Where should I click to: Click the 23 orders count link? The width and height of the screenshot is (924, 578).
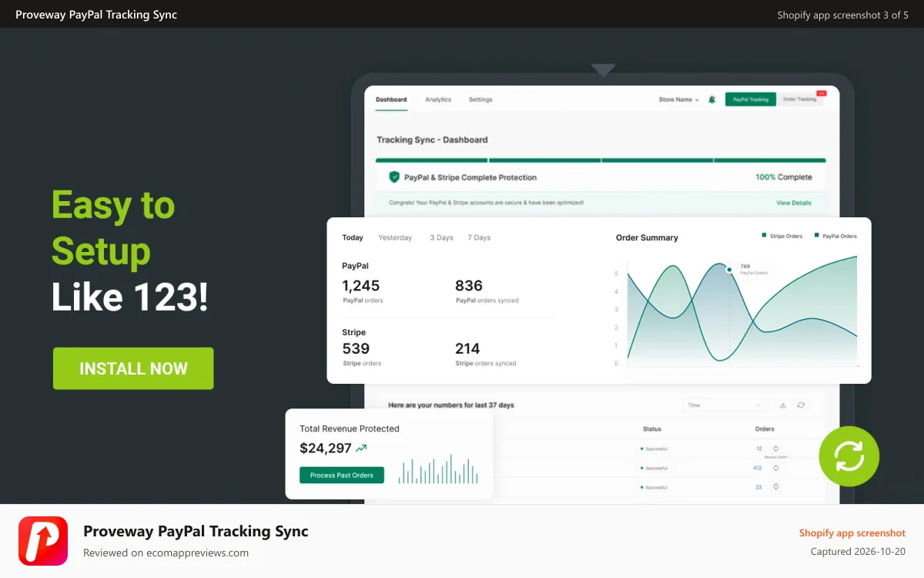pyautogui.click(x=758, y=487)
